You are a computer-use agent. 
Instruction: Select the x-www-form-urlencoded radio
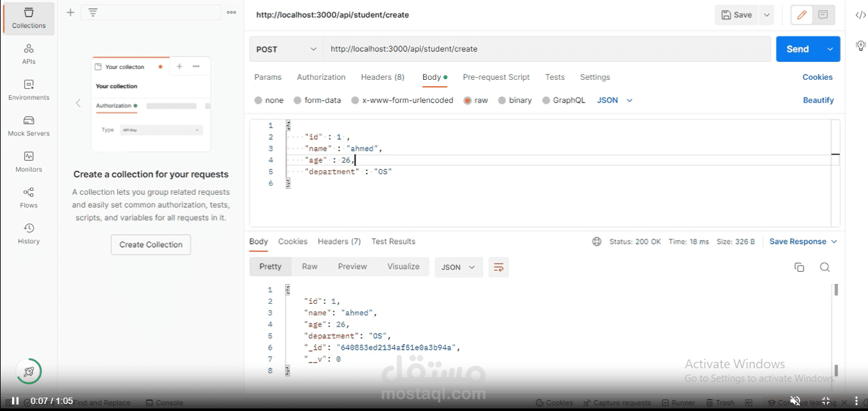tap(355, 100)
